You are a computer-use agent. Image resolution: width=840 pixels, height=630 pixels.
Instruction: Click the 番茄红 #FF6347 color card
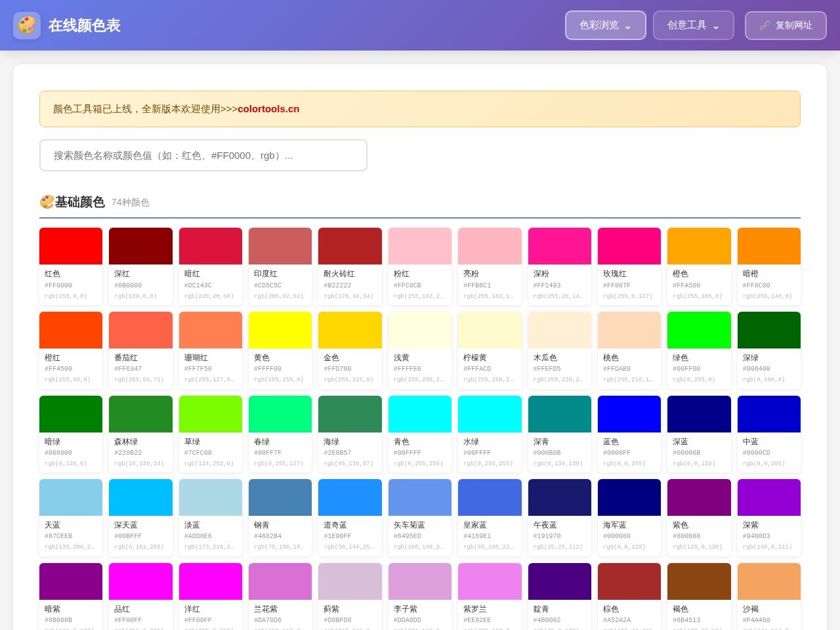(x=140, y=350)
